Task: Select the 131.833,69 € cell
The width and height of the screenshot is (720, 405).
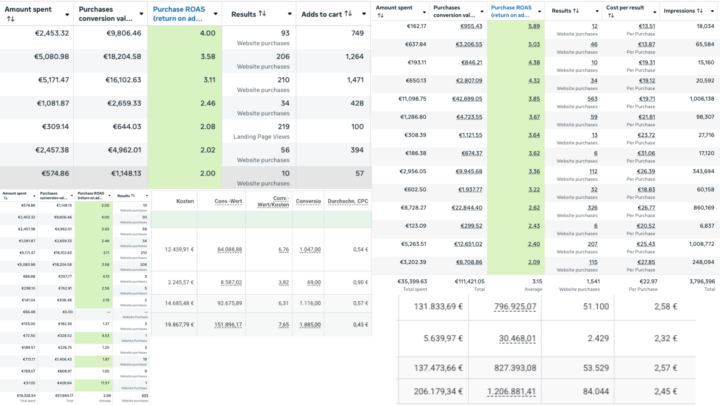Action: (438, 306)
